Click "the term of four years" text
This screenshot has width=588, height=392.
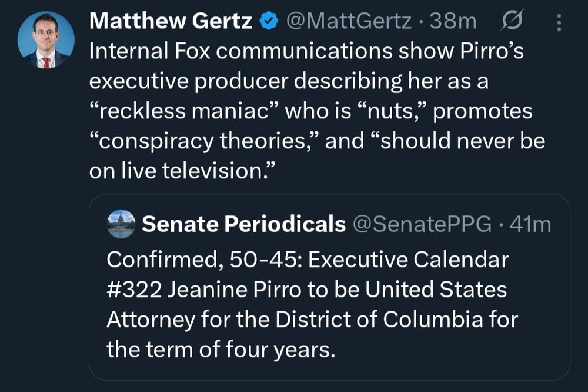pos(221,350)
